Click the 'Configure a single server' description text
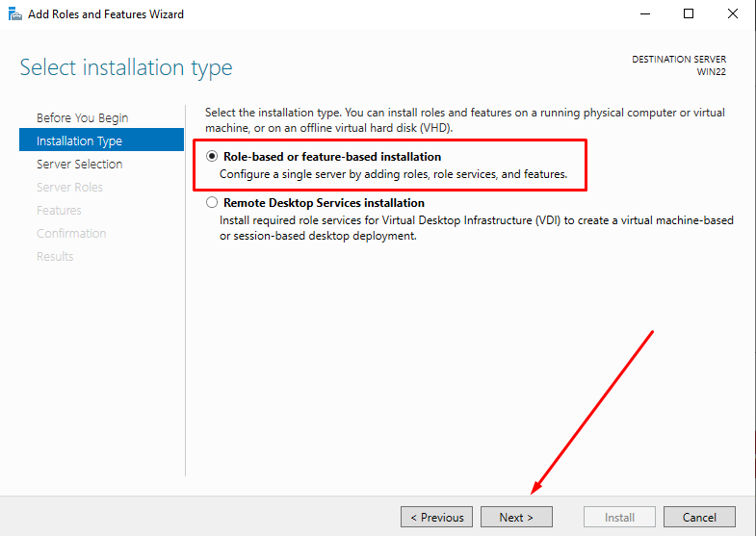Screen dimensions: 756x536 [393, 175]
